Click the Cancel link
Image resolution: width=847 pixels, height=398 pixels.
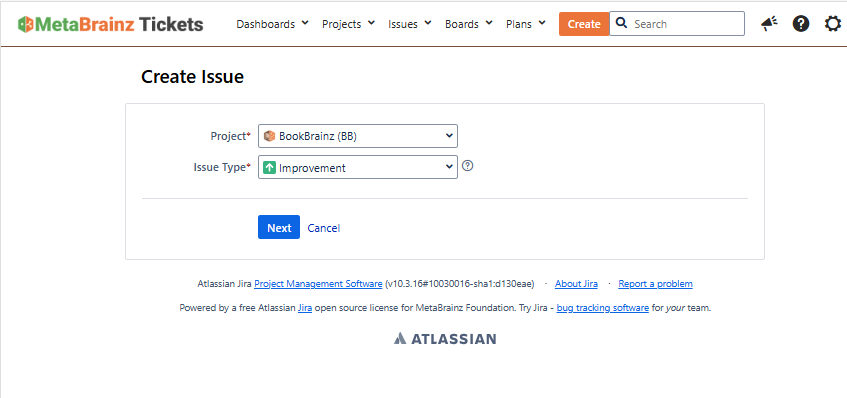pyautogui.click(x=324, y=228)
